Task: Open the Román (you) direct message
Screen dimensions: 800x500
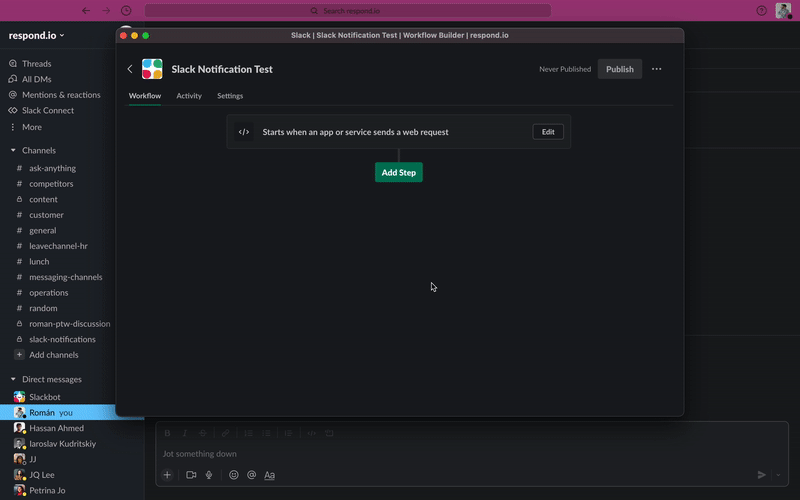Action: [x=57, y=412]
